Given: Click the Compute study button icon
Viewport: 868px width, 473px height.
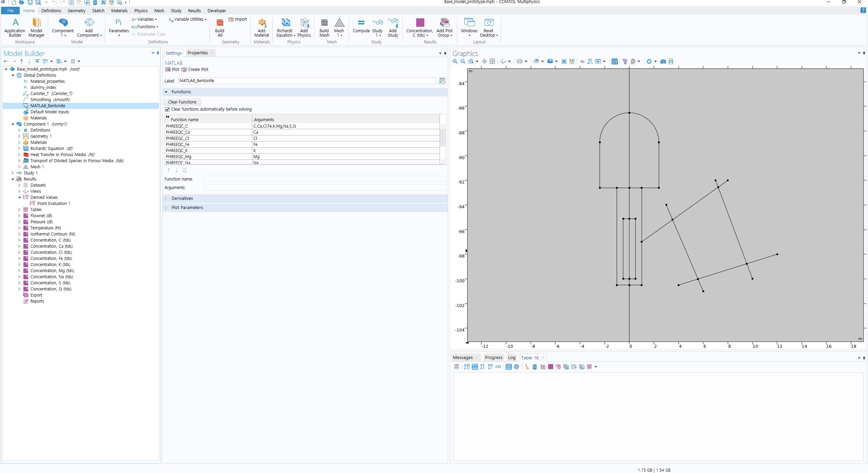Looking at the screenshot, I should pyautogui.click(x=361, y=23).
